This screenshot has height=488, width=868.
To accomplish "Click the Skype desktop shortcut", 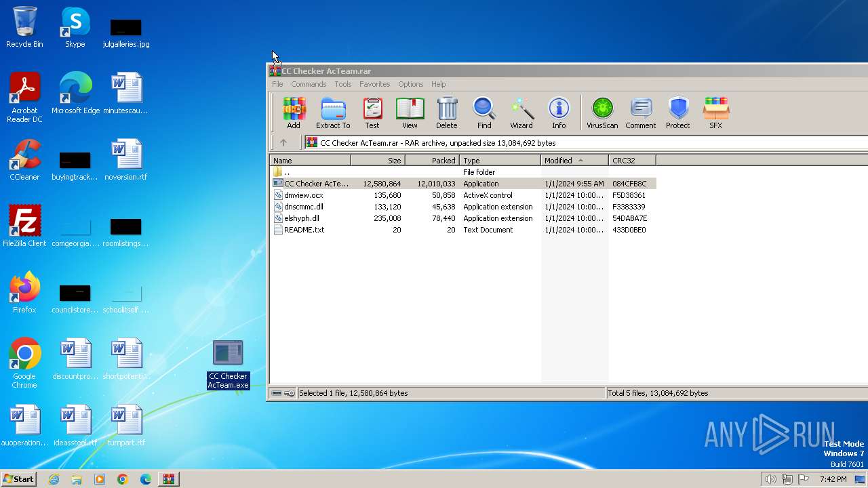I will 75,27.
